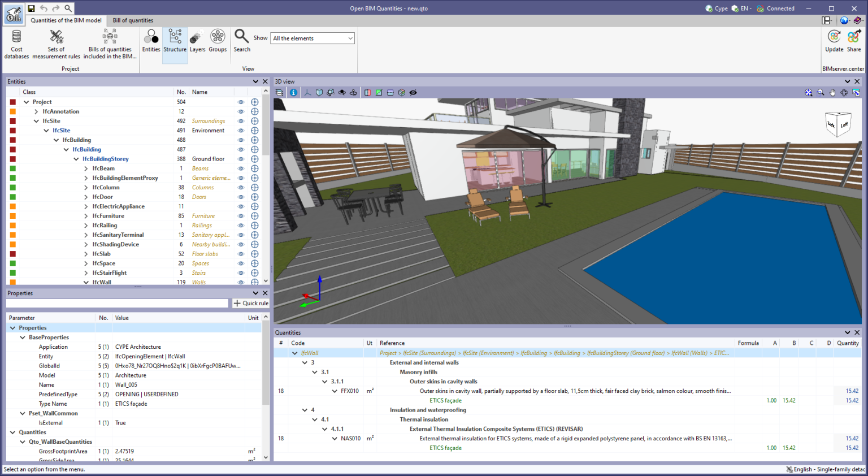Screen dimensions: 868x476
Task: Click the Quick rule button
Action: pos(251,304)
